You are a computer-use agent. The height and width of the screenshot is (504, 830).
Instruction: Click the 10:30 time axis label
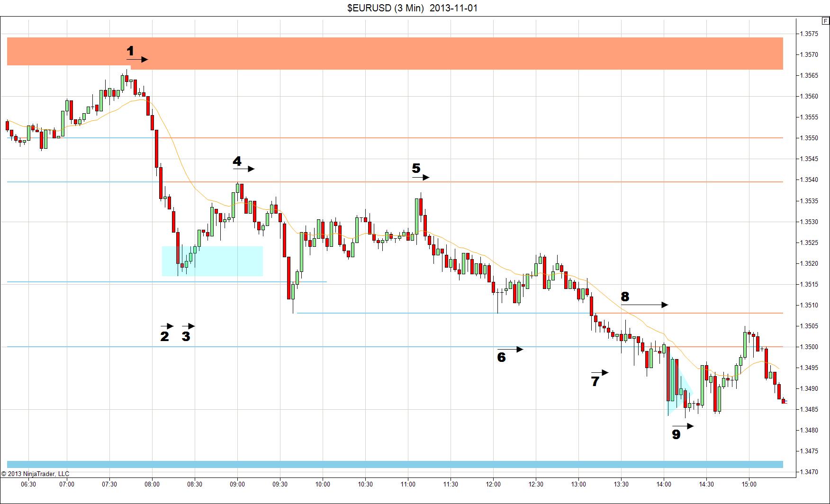[x=365, y=484]
